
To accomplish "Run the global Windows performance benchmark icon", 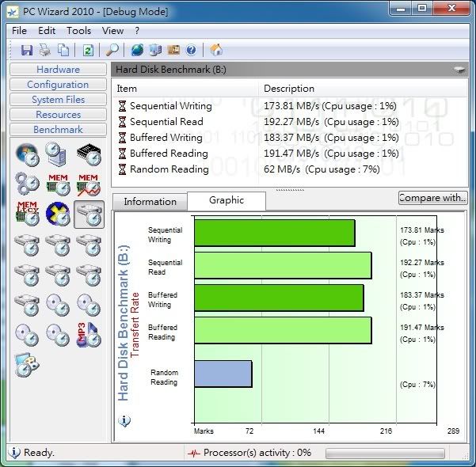I will tap(27, 154).
